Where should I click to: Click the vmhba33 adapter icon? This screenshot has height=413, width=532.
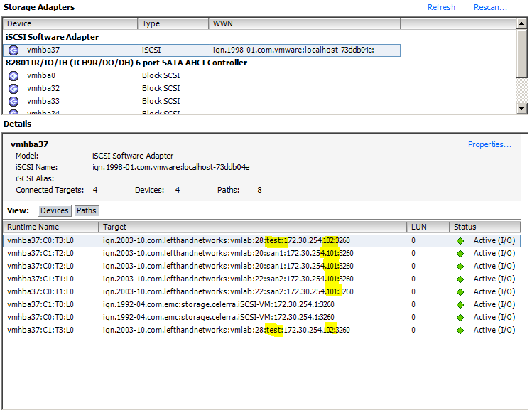coord(13,101)
